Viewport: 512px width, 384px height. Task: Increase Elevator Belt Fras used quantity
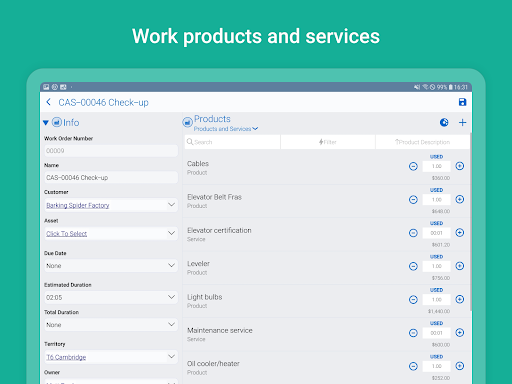coord(460,199)
